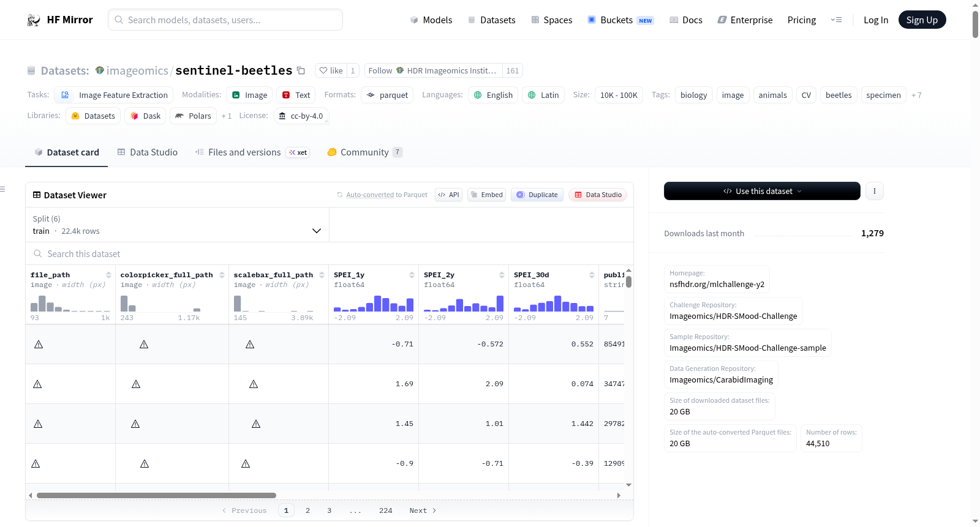Click warning icon in file_path row with -0.71
Viewport: 980px width, 527px height.
(39, 344)
